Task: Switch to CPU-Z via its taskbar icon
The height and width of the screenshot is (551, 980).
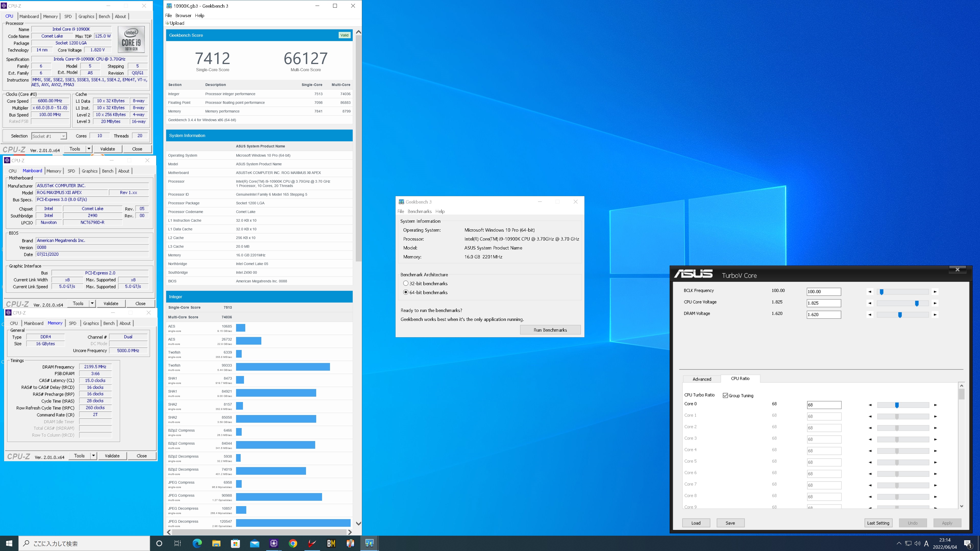Action: click(274, 543)
